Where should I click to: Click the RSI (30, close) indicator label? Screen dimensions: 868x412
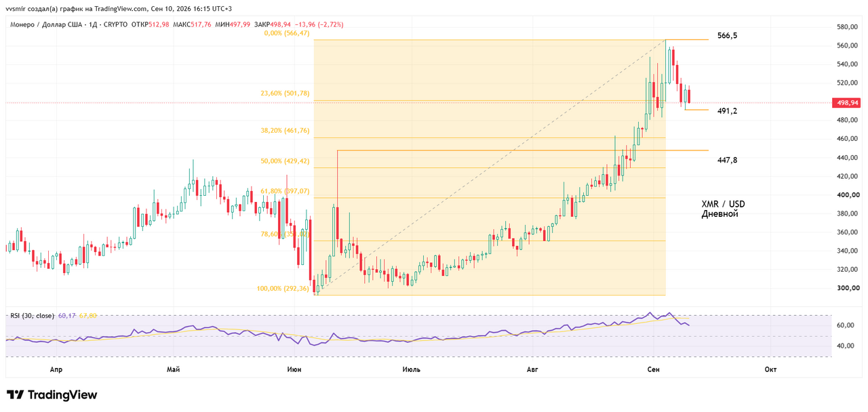[x=33, y=315]
